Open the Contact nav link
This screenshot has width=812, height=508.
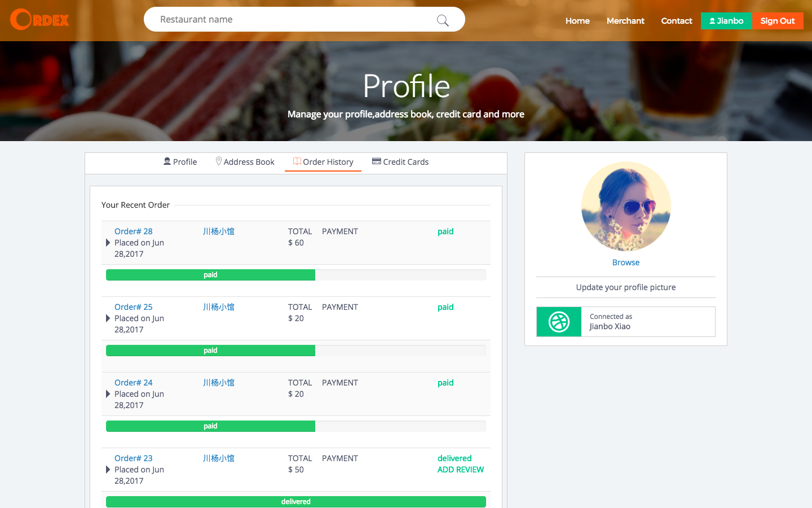pyautogui.click(x=677, y=21)
